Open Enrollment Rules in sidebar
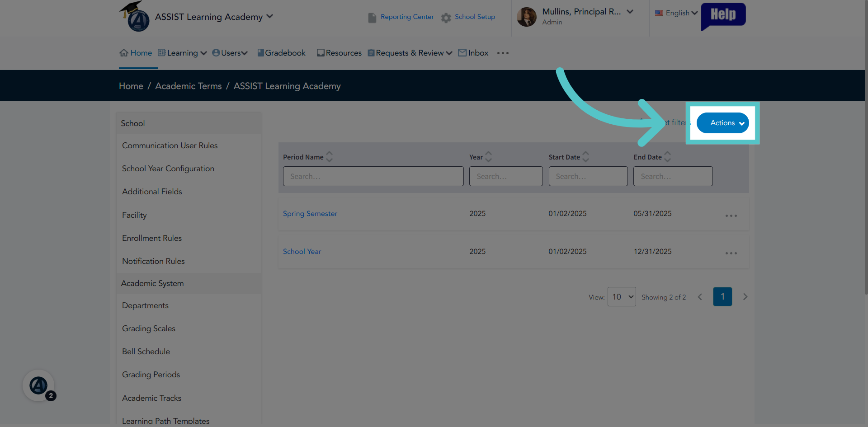Viewport: 868px width, 427px height. (152, 238)
